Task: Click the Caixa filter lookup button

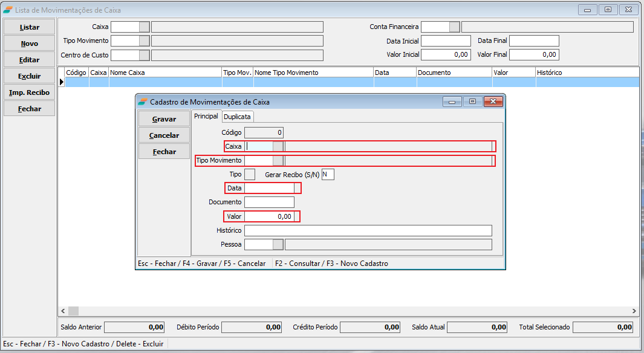Action: [144, 27]
